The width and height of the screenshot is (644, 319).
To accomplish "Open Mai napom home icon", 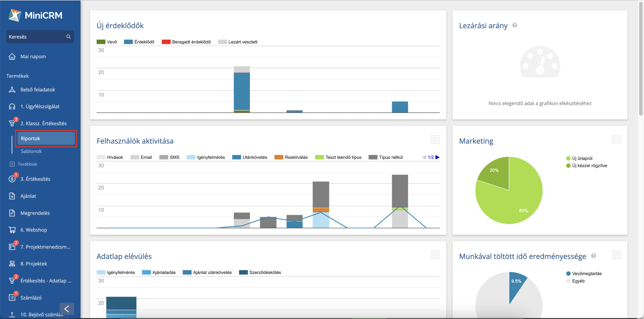I will (12, 57).
